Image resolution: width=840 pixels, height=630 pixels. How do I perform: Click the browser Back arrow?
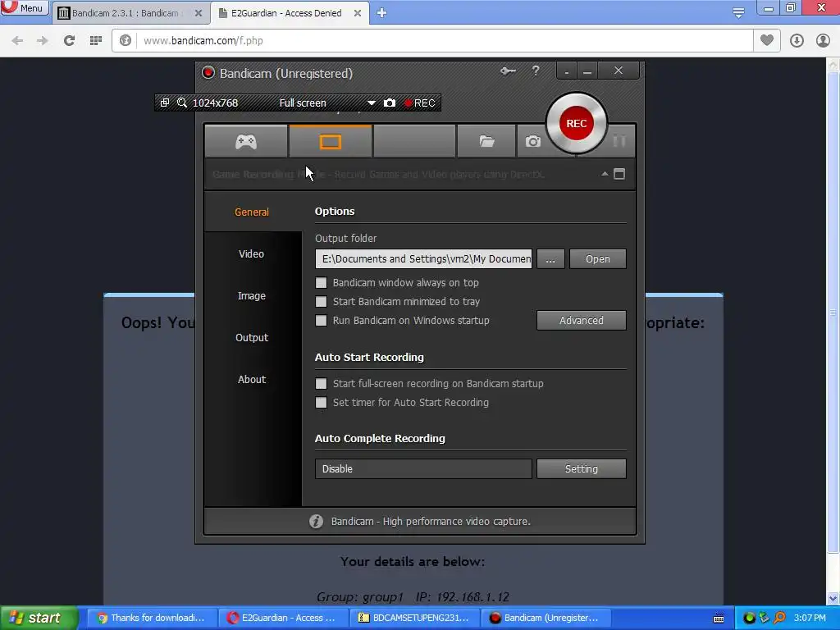click(17, 40)
